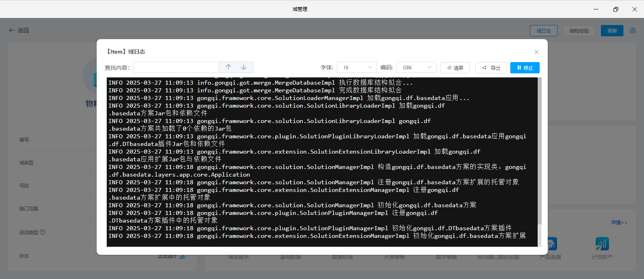This screenshot has height=279, width=644.
Task: Open the 详情>> link
Action: tap(619, 223)
